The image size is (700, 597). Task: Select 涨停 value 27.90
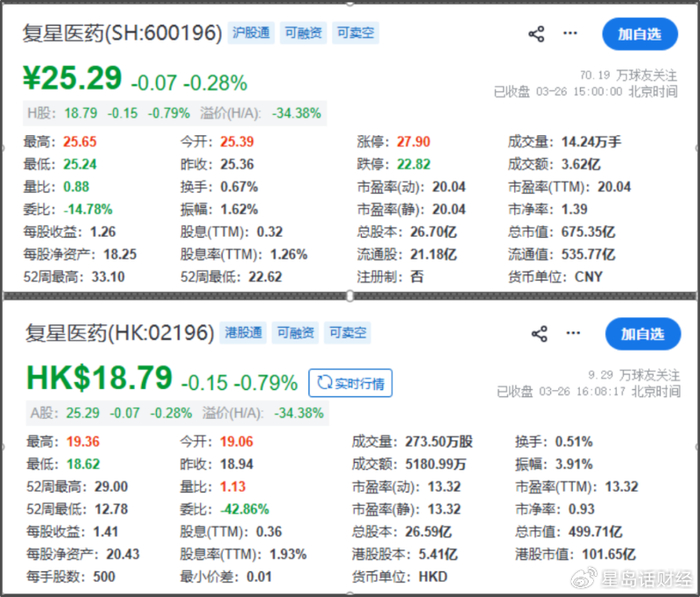click(413, 142)
